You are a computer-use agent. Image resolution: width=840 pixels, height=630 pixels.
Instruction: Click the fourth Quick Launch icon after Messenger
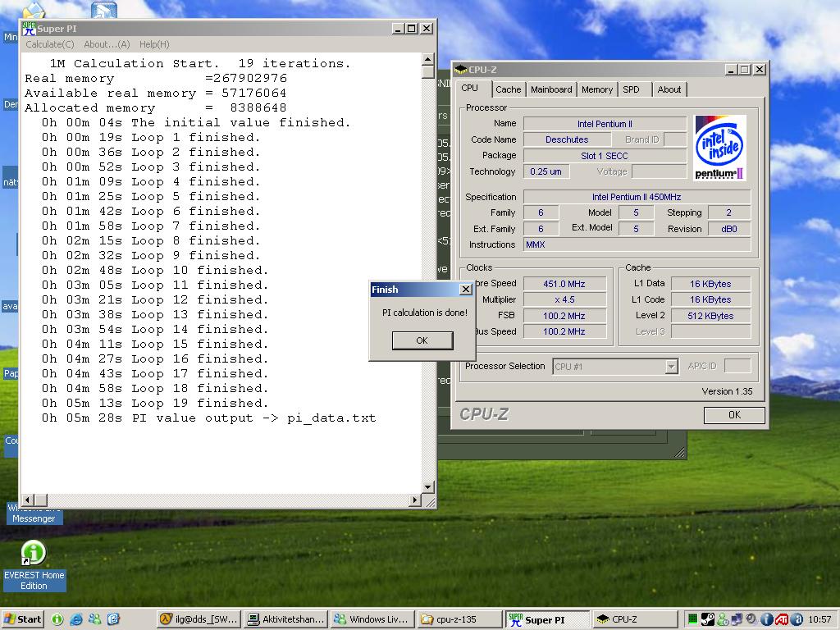click(x=113, y=619)
